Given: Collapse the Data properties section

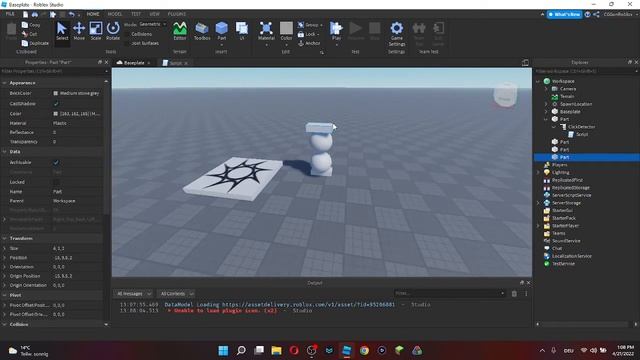Looking at the screenshot, I should 4,151.
